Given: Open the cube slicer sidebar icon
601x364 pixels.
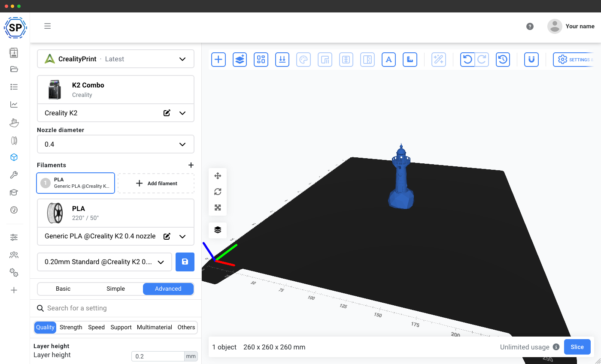Looking at the screenshot, I should pyautogui.click(x=14, y=157).
